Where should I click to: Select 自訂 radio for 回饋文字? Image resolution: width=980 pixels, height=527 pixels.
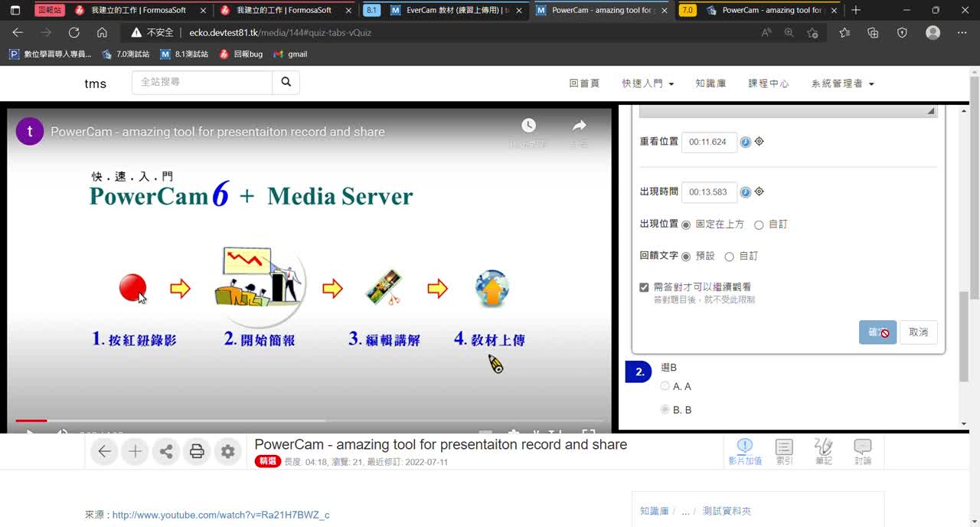[729, 257]
